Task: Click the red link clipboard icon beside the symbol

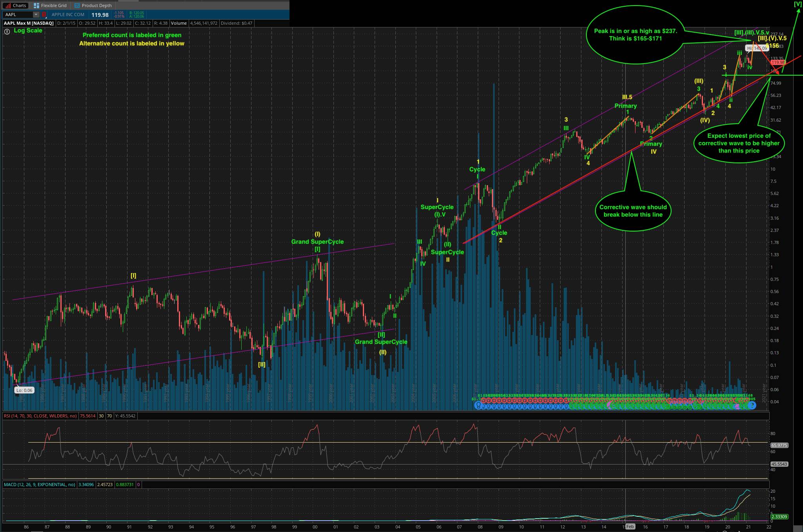Action: (x=44, y=15)
